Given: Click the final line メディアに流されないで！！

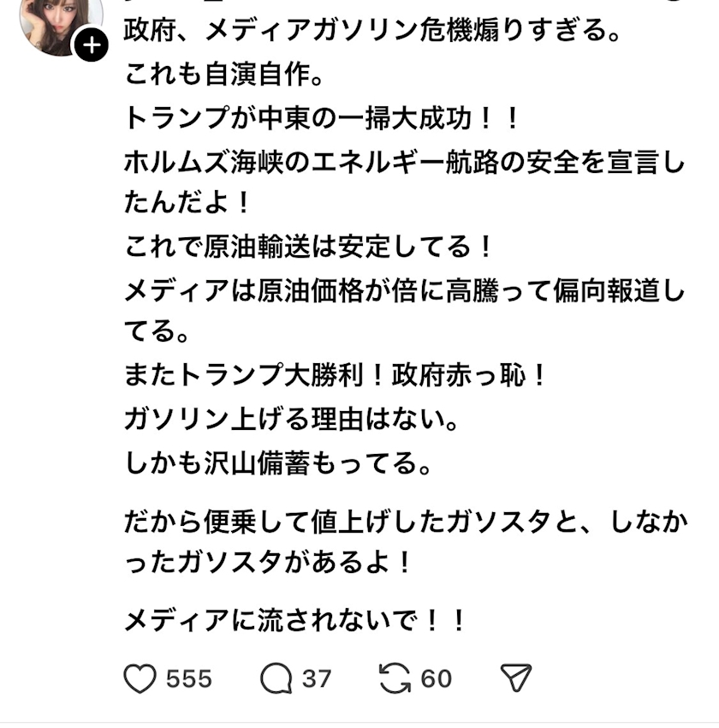Looking at the screenshot, I should tap(296, 620).
